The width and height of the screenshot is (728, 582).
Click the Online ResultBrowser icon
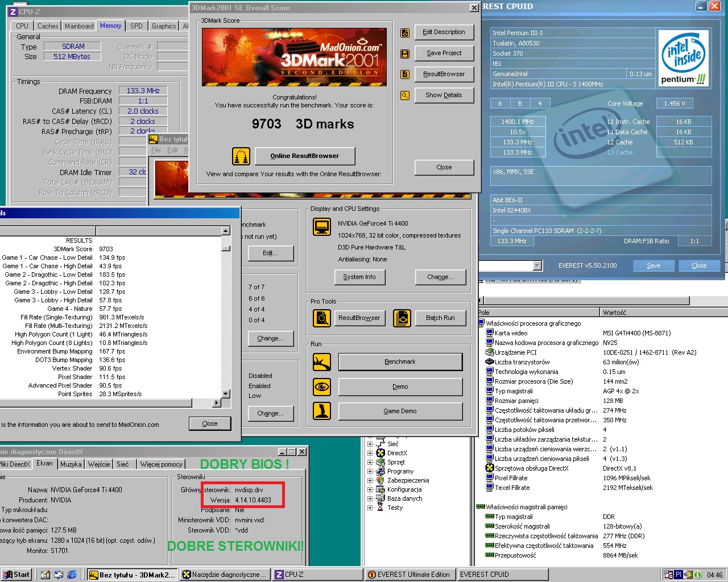241,156
